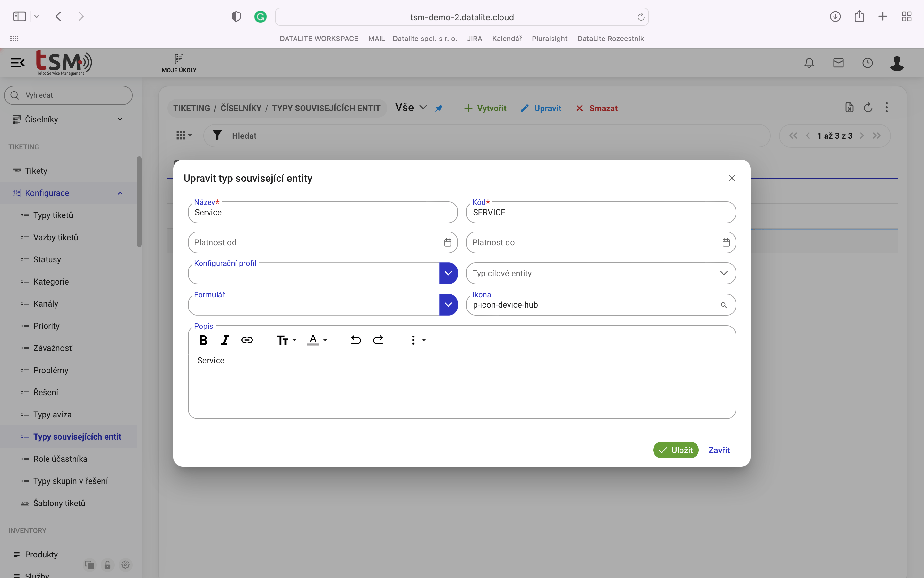Open the text color picker in editor
This screenshot has height=578, width=924.
[x=317, y=340]
